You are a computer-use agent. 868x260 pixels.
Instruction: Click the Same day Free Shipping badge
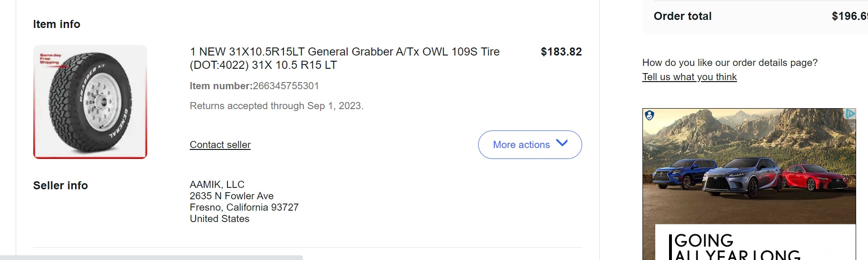50,59
